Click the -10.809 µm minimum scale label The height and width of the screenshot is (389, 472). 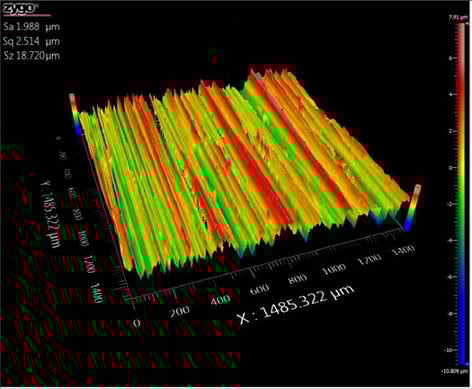tap(455, 371)
